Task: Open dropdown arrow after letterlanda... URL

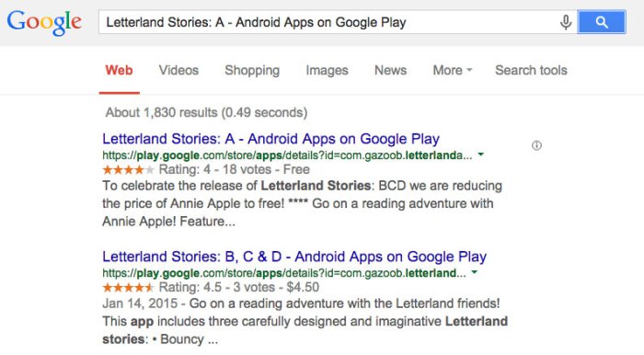Action: point(480,155)
